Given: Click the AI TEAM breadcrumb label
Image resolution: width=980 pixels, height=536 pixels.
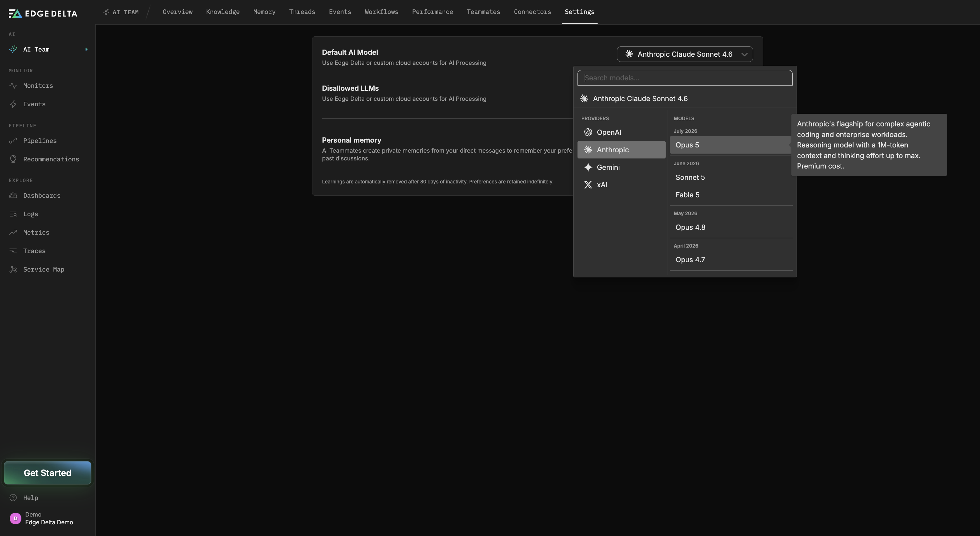Looking at the screenshot, I should pos(125,12).
